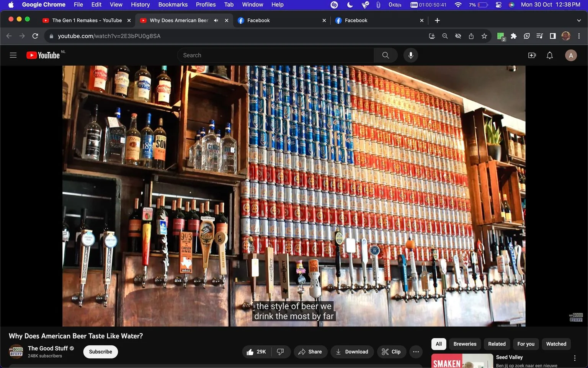
Task: Open YouTube notifications bell
Action: (x=550, y=55)
